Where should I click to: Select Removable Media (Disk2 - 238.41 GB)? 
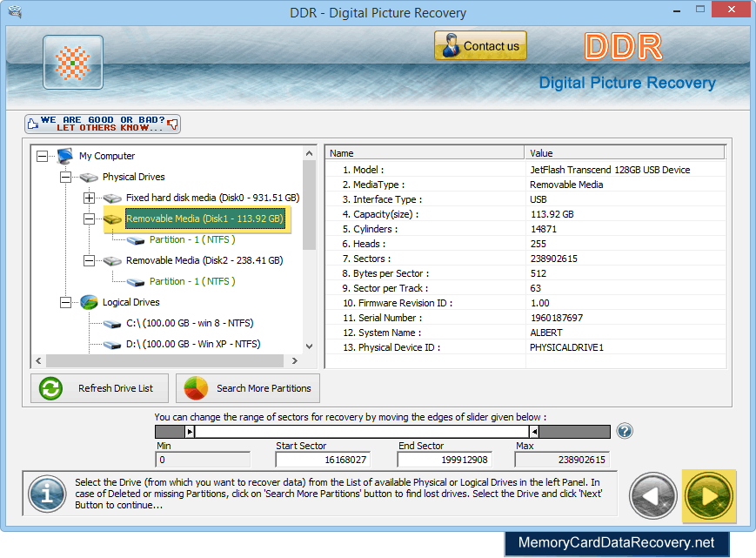click(x=204, y=260)
